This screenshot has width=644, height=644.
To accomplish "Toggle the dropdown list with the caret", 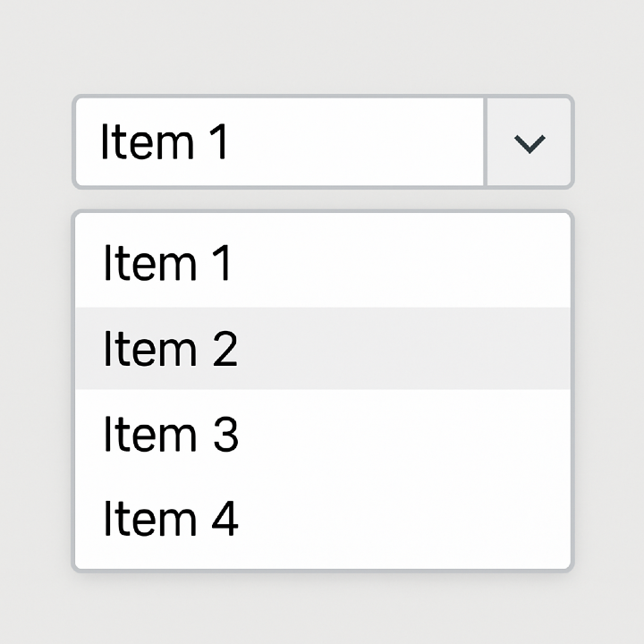I will [x=530, y=143].
